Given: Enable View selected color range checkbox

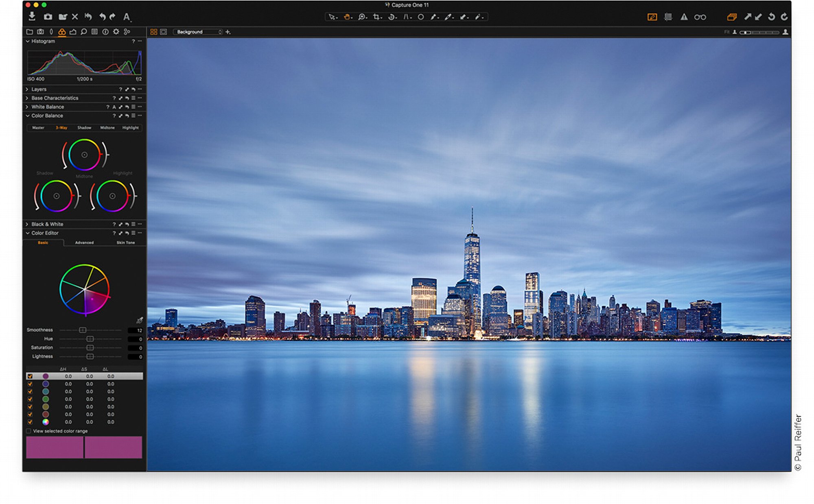Looking at the screenshot, I should (x=28, y=431).
